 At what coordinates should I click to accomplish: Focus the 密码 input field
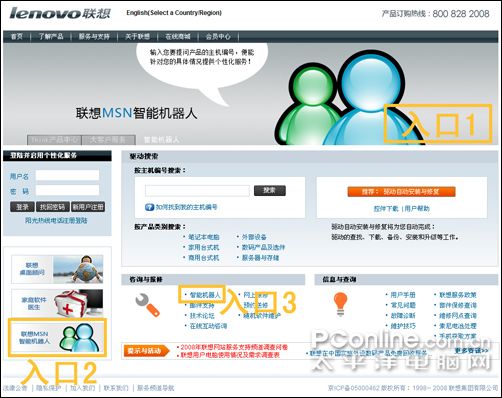67,191
